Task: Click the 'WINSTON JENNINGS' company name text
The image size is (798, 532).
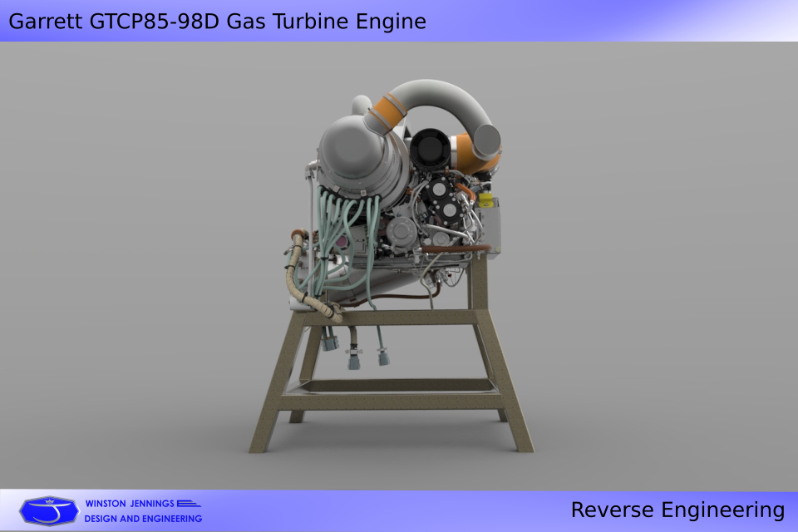Action: pos(130,504)
